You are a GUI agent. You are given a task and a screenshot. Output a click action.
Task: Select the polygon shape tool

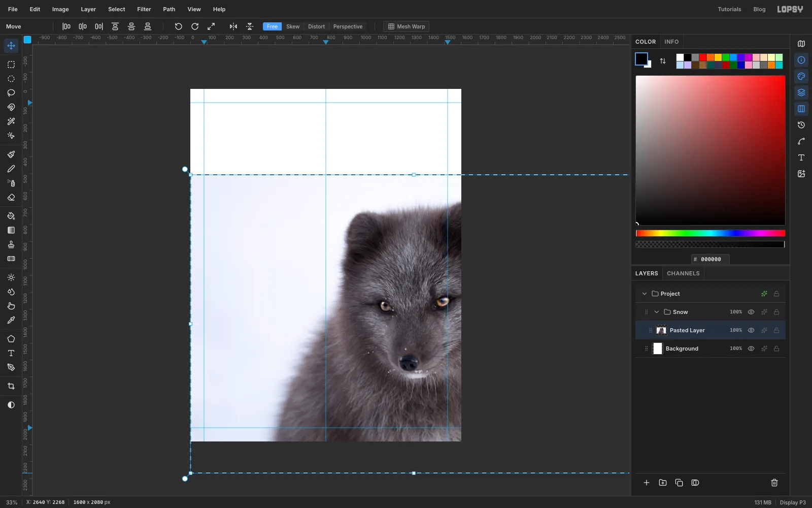click(11, 339)
